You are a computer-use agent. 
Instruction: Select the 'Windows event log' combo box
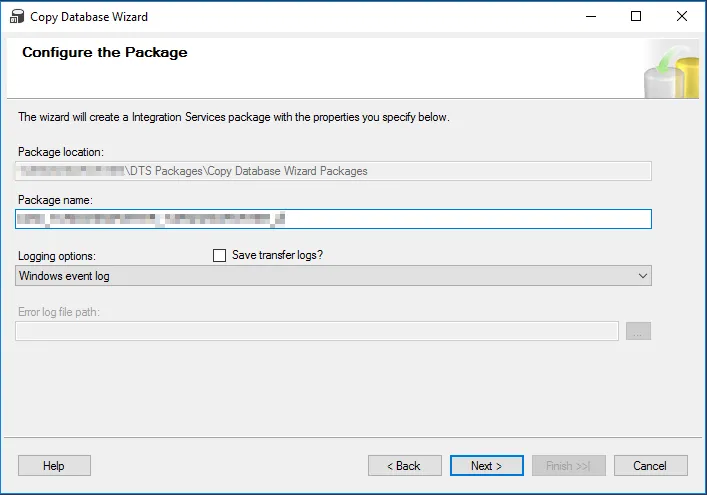coord(320,276)
